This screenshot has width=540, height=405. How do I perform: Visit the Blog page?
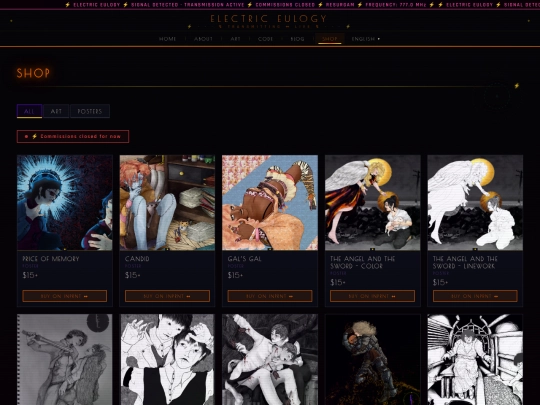pos(297,39)
